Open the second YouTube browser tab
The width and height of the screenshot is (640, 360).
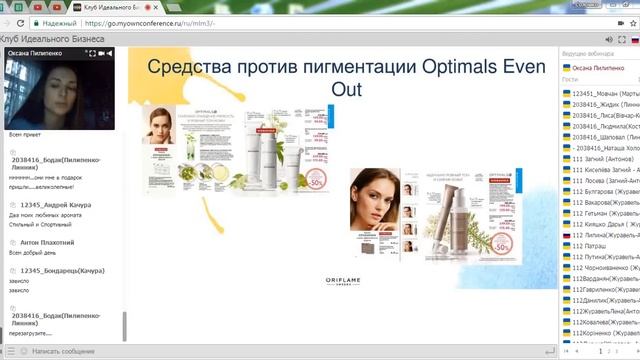[57, 7]
